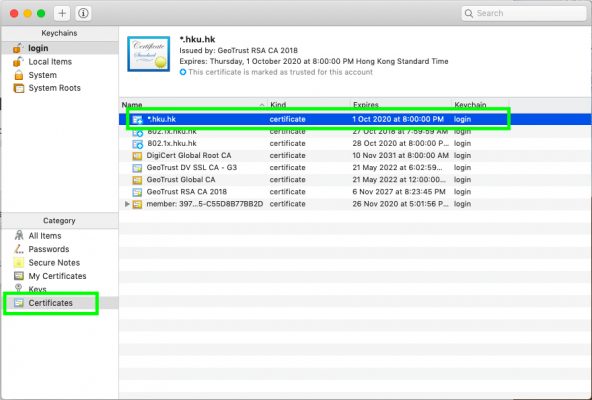
Task: Click the System keychain lock icon
Action: click(18, 75)
